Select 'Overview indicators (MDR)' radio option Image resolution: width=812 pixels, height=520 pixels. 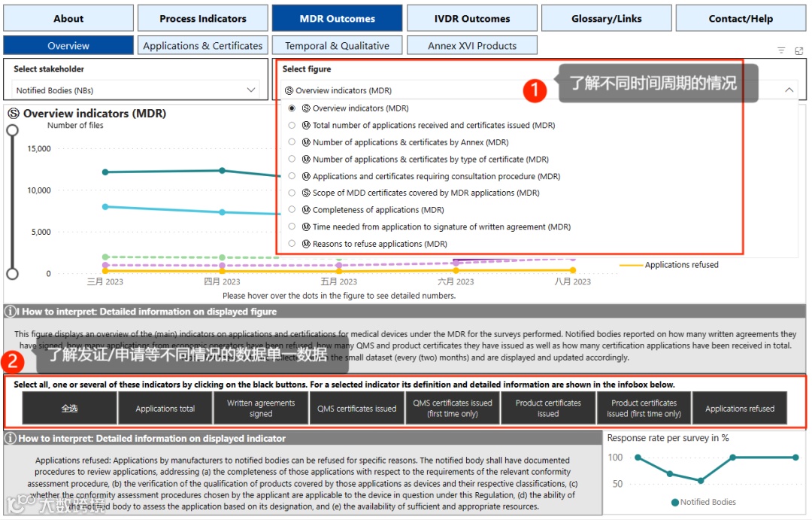pos(292,108)
